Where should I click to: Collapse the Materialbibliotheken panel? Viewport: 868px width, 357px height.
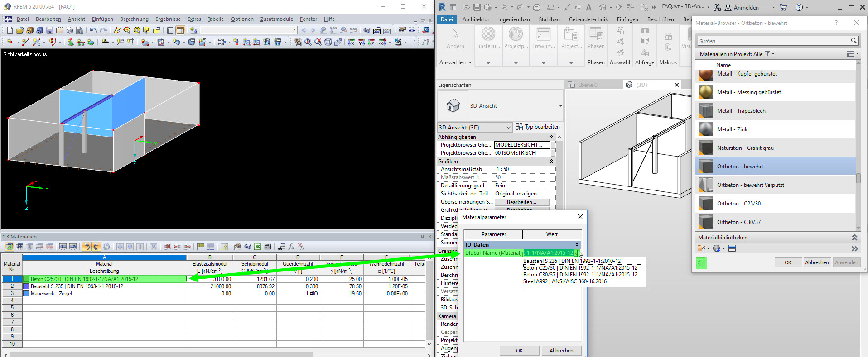[x=854, y=238]
